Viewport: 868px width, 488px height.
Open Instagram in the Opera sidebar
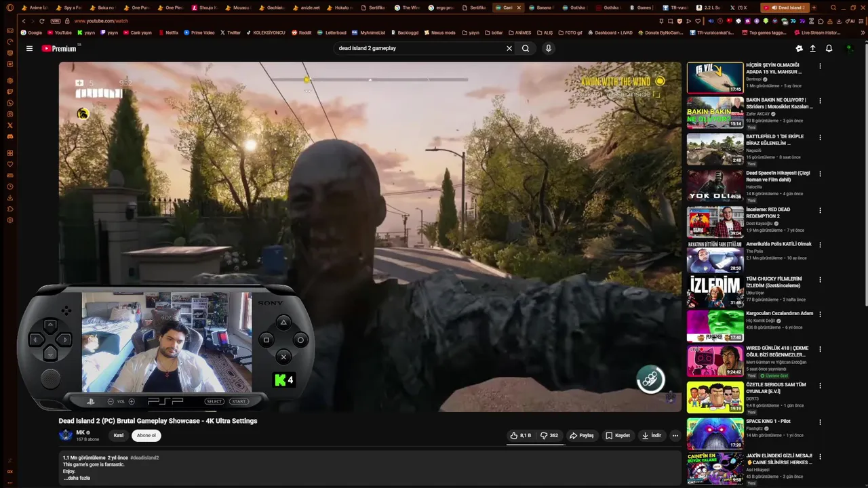pyautogui.click(x=10, y=114)
